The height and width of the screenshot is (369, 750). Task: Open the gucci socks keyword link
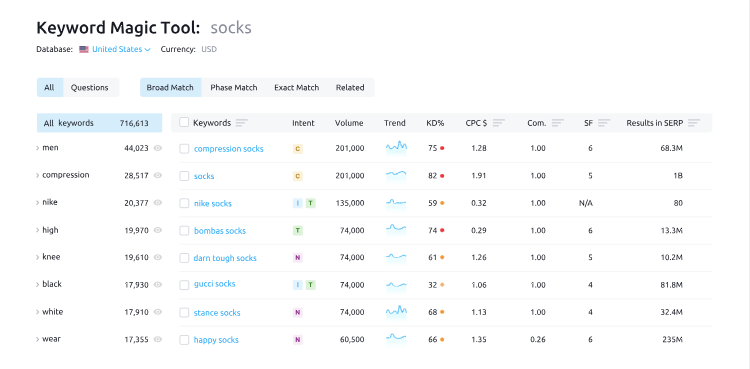click(x=215, y=284)
